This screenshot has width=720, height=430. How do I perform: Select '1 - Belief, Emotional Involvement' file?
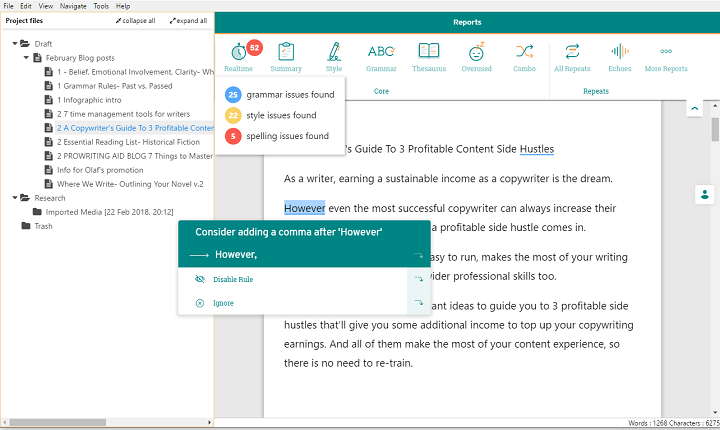coord(135,72)
